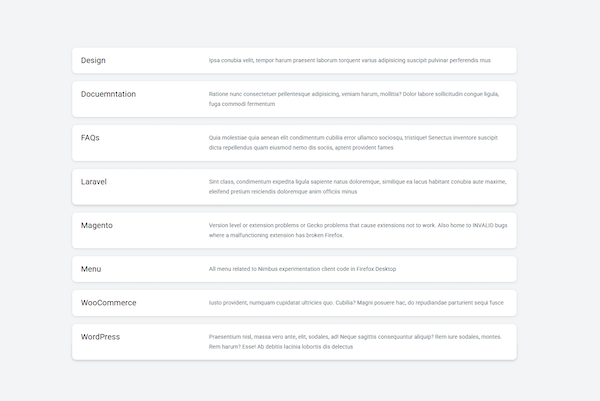Click description starting 'Sint class, condimentum'
The width and height of the screenshot is (600, 401).
click(358, 187)
